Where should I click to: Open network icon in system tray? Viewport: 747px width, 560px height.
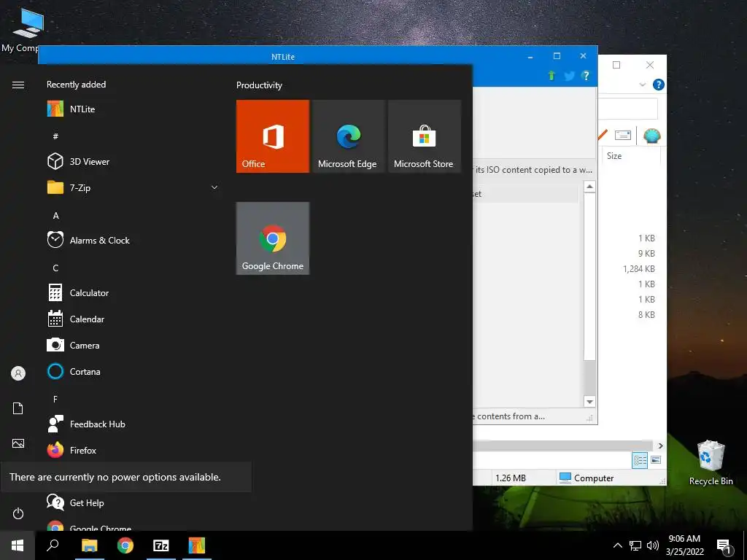click(x=635, y=545)
